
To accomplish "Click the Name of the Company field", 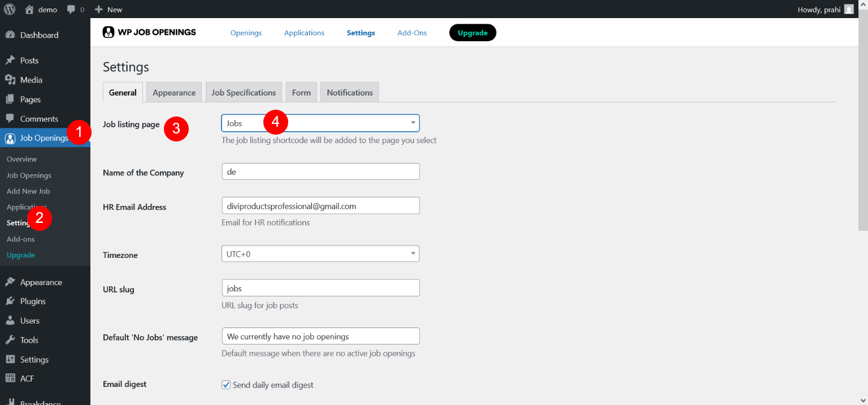I will (320, 171).
